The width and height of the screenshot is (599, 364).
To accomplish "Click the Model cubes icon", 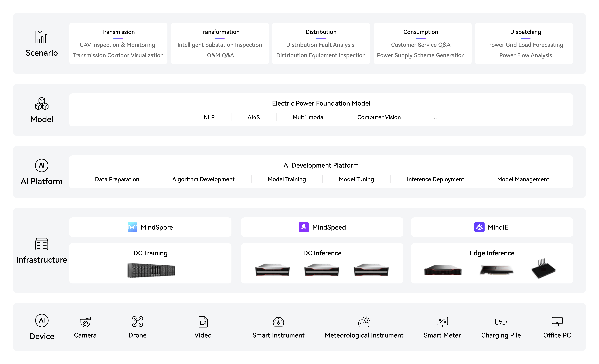I will click(42, 104).
